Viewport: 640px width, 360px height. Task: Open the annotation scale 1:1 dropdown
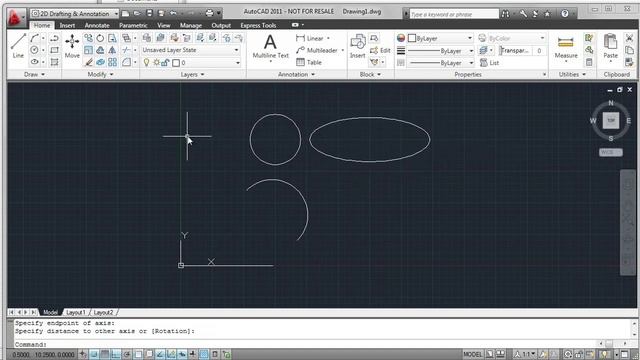pyautogui.click(x=525, y=354)
